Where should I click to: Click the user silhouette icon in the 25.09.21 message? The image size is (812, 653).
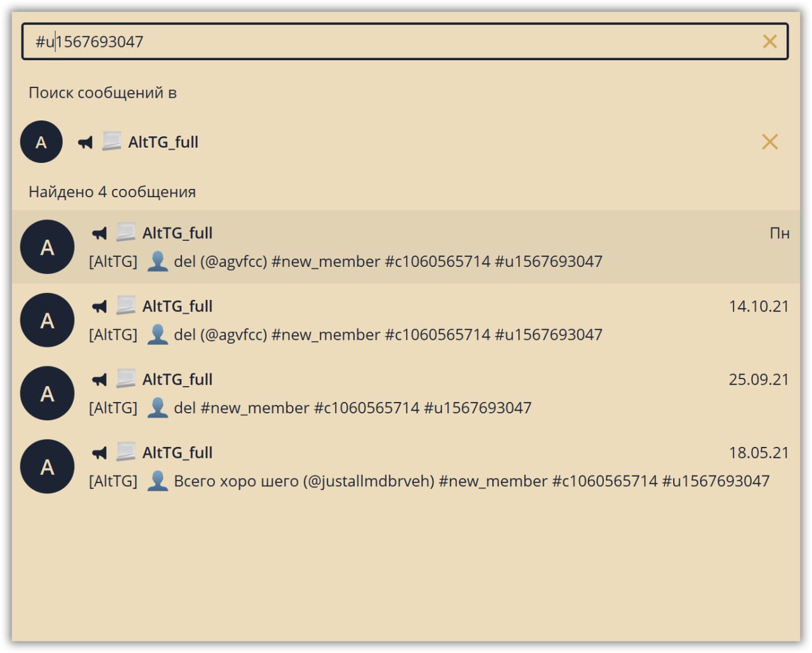(x=157, y=408)
